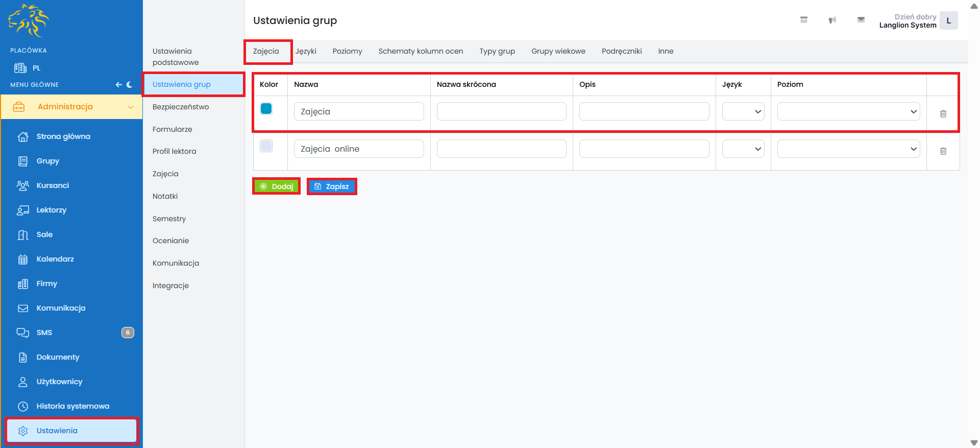Collapse sidebar with the left arrow icon
The image size is (980, 448).
pos(118,85)
